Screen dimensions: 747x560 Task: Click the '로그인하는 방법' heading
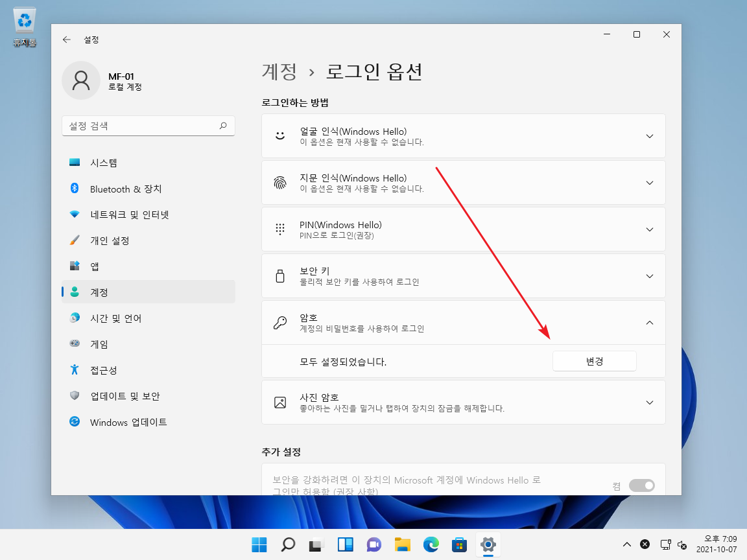[295, 103]
